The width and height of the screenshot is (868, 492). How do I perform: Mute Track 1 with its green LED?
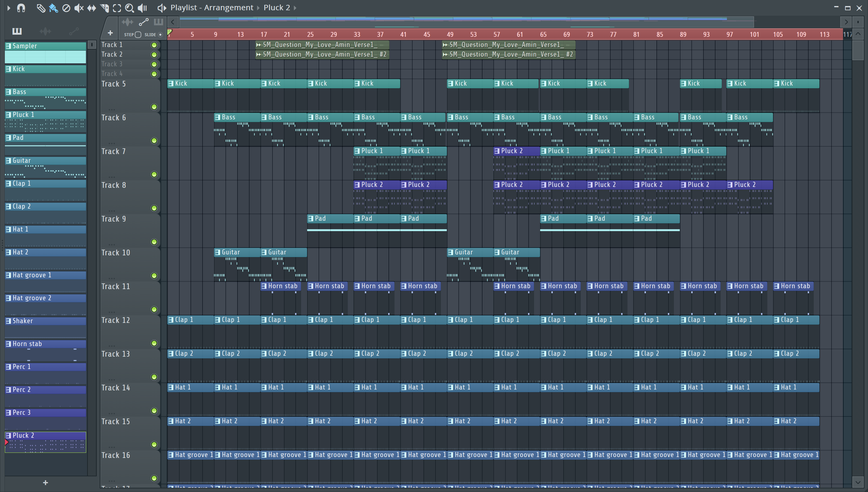pyautogui.click(x=154, y=45)
